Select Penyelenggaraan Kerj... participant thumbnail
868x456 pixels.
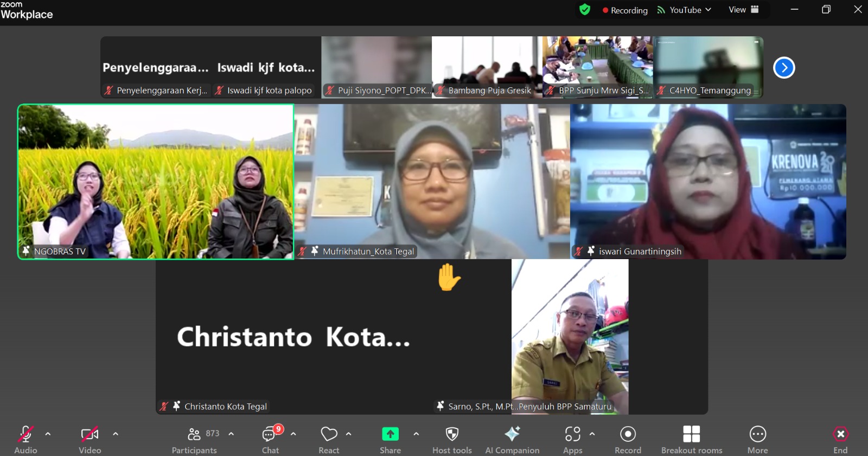(156, 67)
